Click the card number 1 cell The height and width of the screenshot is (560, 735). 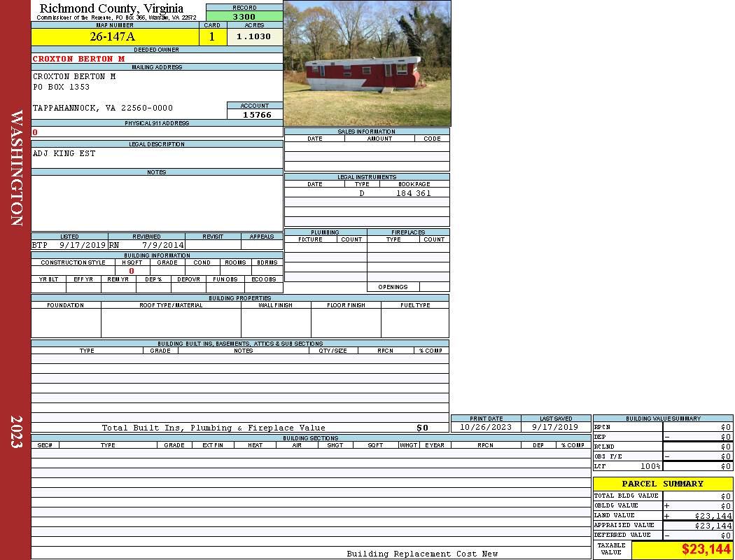click(212, 37)
